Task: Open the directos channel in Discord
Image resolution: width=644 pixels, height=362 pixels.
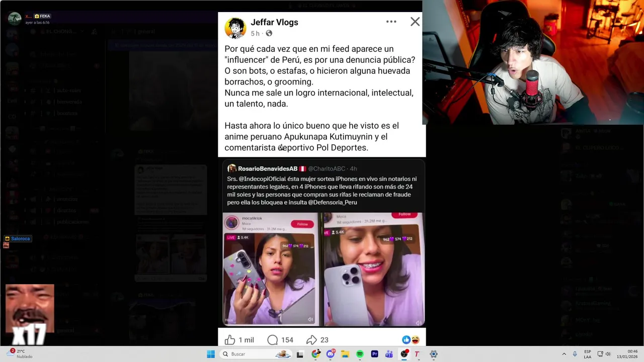Action: point(66,210)
